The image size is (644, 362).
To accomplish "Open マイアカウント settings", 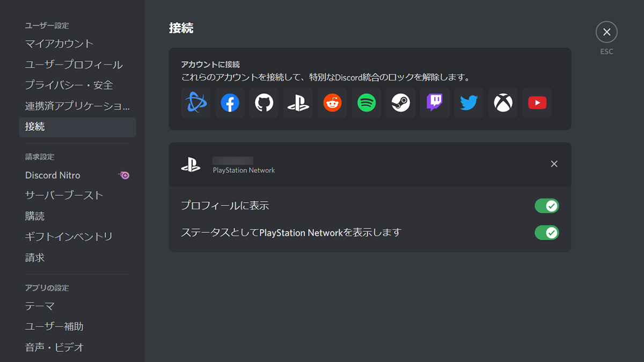I will pyautogui.click(x=59, y=43).
